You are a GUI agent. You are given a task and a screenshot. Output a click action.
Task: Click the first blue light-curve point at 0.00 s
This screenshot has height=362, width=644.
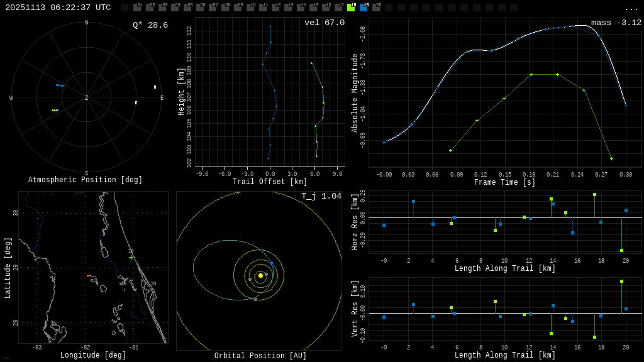pos(384,143)
